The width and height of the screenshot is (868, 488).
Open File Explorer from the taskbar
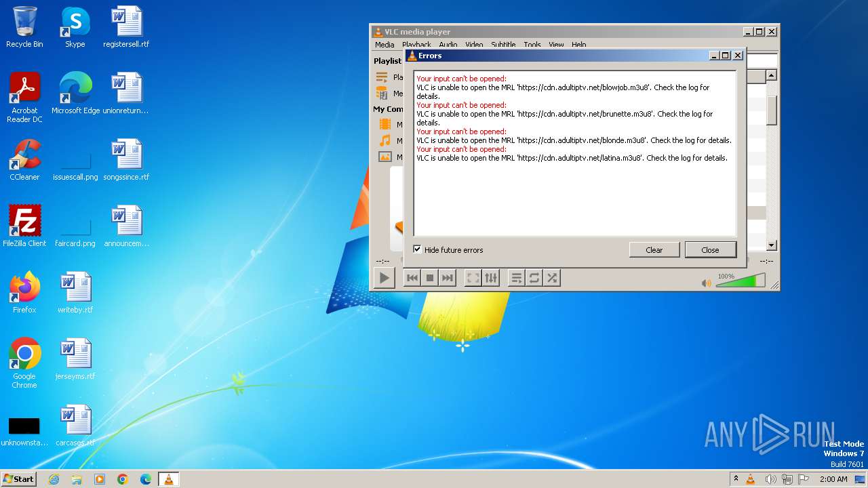click(77, 479)
